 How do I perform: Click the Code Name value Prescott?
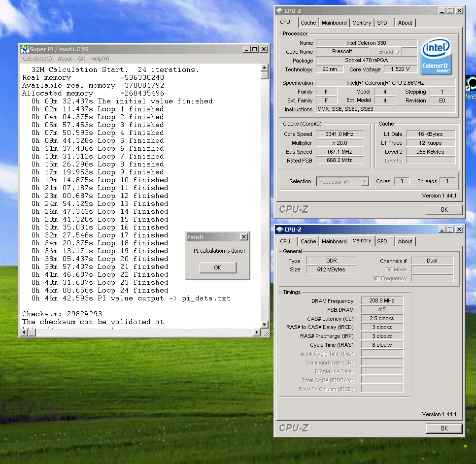[342, 51]
